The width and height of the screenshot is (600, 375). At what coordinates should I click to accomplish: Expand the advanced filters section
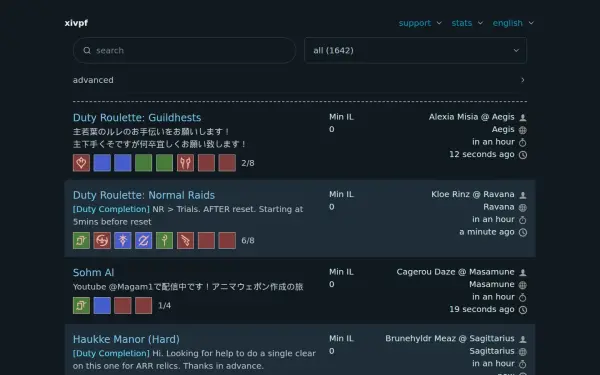[x=300, y=80]
